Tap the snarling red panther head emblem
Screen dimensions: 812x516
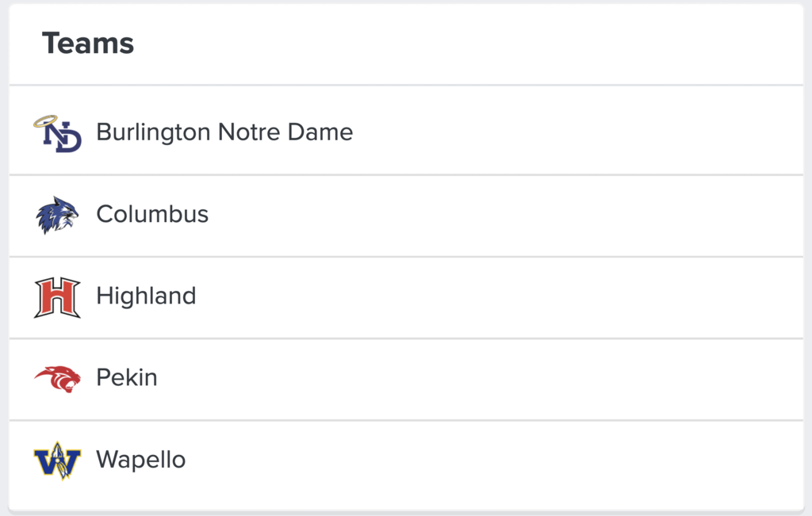[57, 379]
